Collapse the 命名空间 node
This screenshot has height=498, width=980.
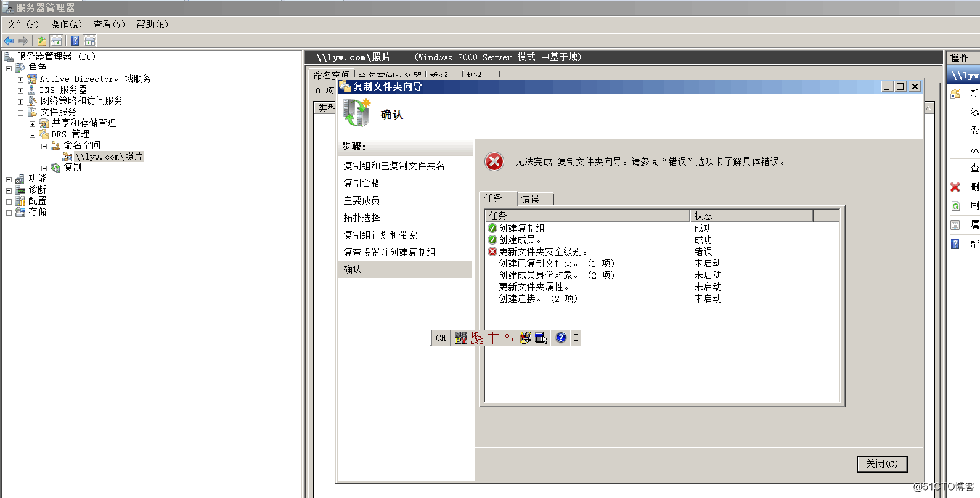[44, 146]
